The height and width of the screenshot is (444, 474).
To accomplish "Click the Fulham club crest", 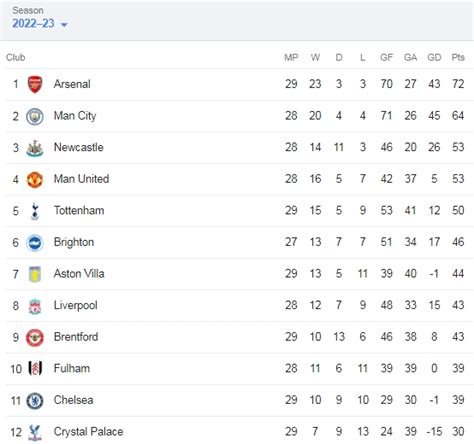I will (x=35, y=369).
